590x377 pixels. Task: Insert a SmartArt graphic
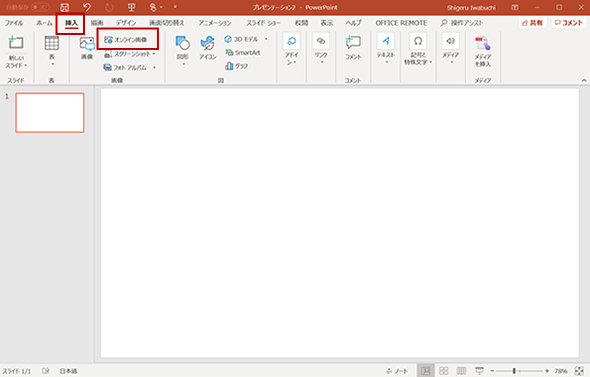pos(243,53)
